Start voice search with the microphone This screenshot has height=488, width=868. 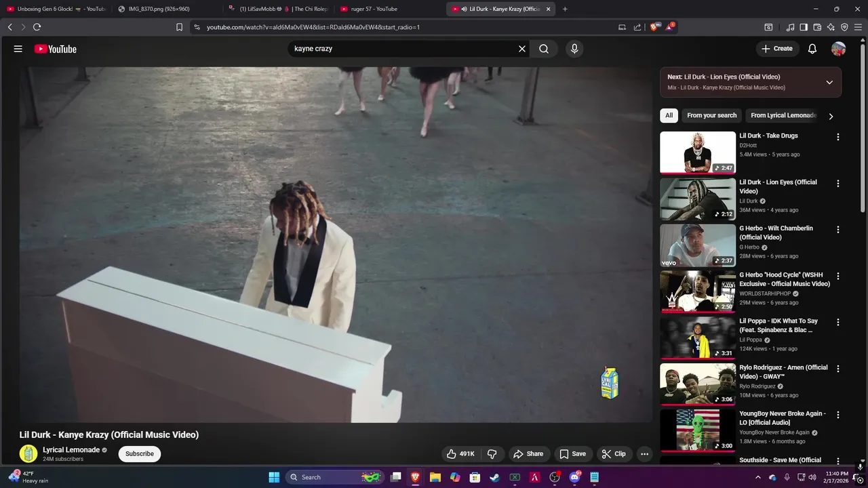[x=574, y=49]
